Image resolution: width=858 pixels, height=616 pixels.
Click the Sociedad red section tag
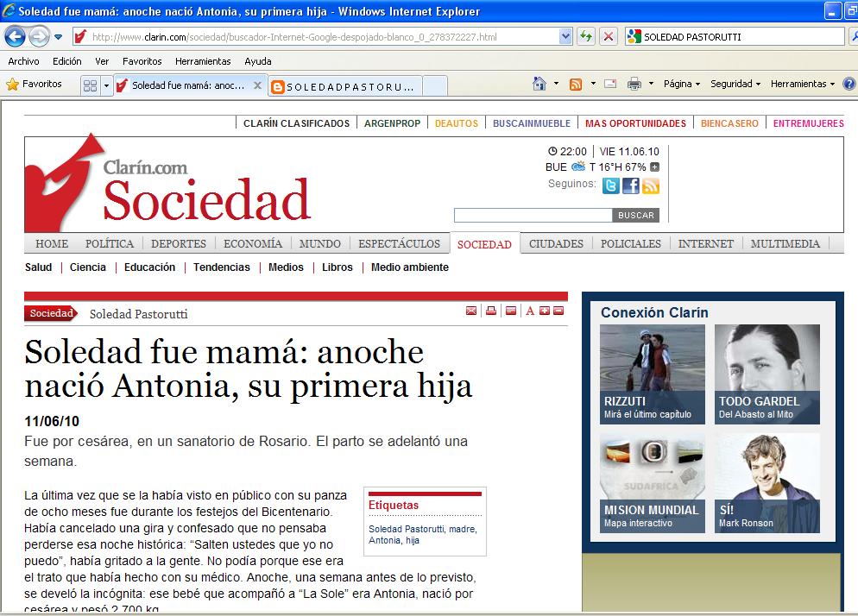point(51,313)
